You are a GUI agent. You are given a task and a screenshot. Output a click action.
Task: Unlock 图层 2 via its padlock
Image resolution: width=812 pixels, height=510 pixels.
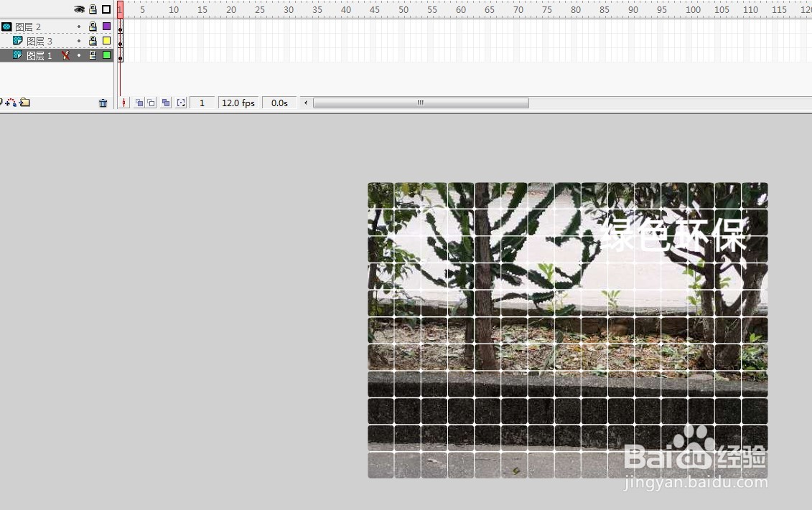[x=93, y=27]
